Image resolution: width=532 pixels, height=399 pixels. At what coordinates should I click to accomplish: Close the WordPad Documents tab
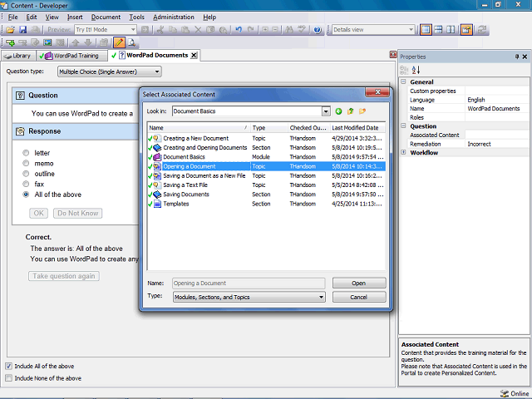click(x=194, y=56)
